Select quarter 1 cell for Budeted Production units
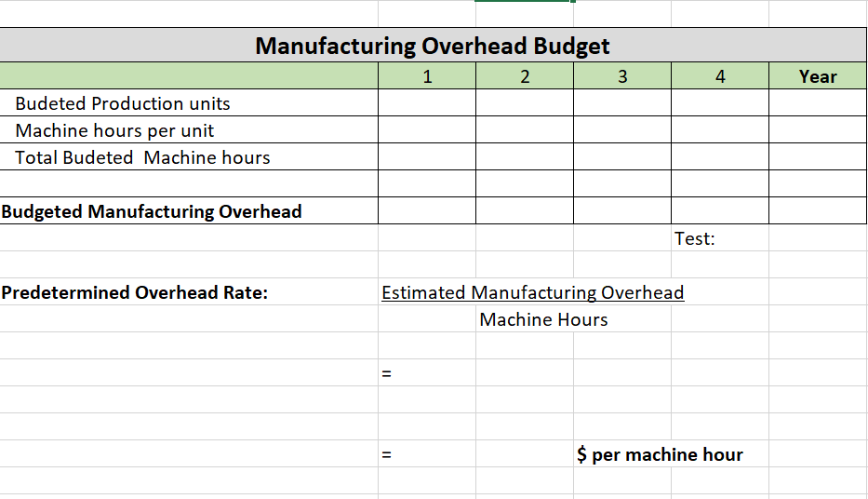The height and width of the screenshot is (499, 868). [x=427, y=103]
